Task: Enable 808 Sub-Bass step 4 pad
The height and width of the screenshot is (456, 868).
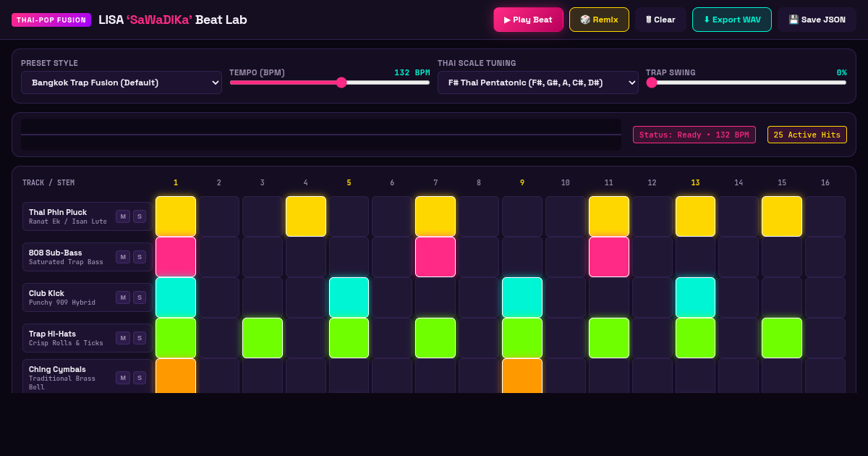Action: 306,257
